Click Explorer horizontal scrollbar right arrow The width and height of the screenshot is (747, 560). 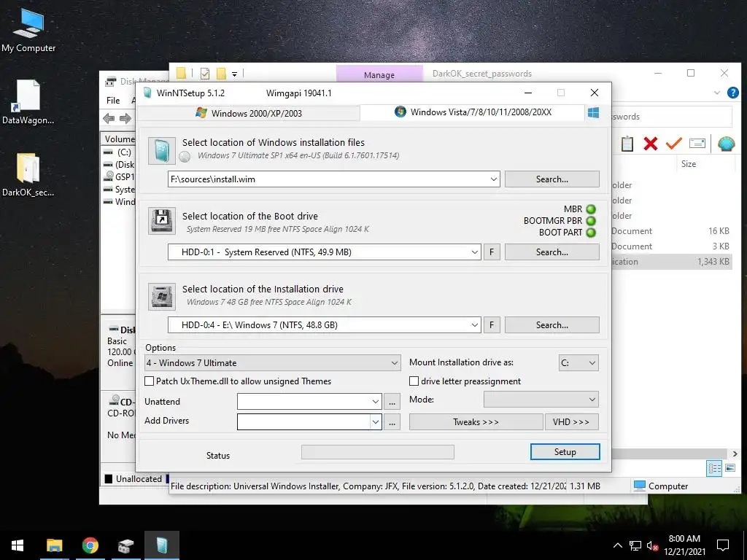735,454
